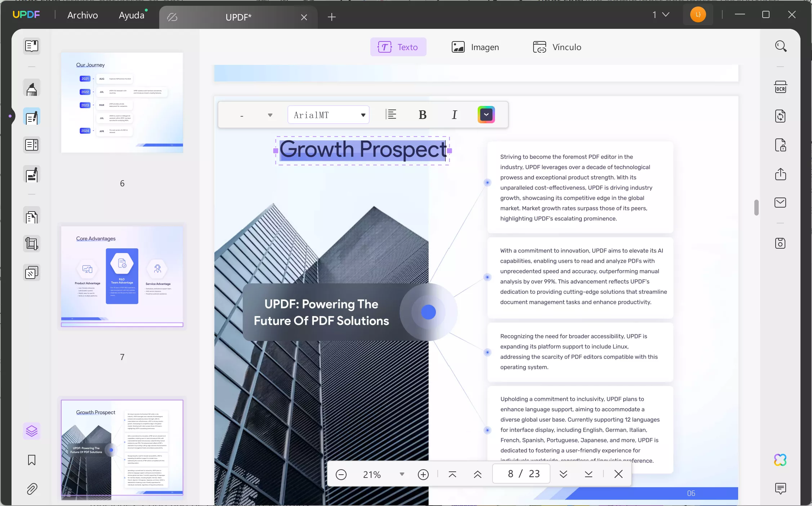Open the Fill and Sign tool icon
The width and height of the screenshot is (812, 506).
32,175
